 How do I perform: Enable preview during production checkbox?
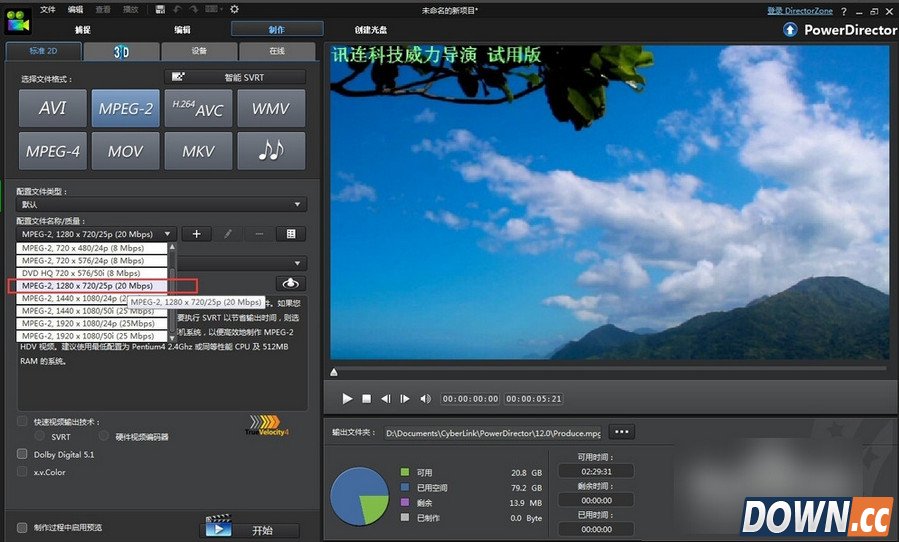click(x=23, y=527)
